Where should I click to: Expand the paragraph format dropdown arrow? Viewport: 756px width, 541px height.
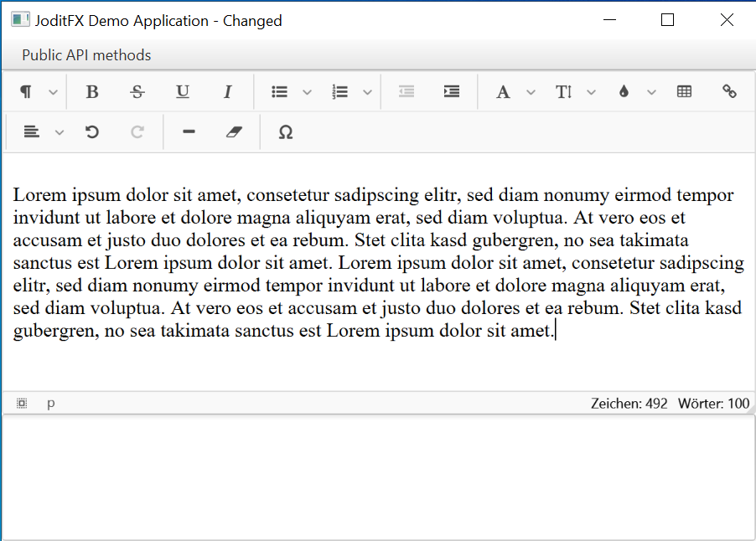53,92
